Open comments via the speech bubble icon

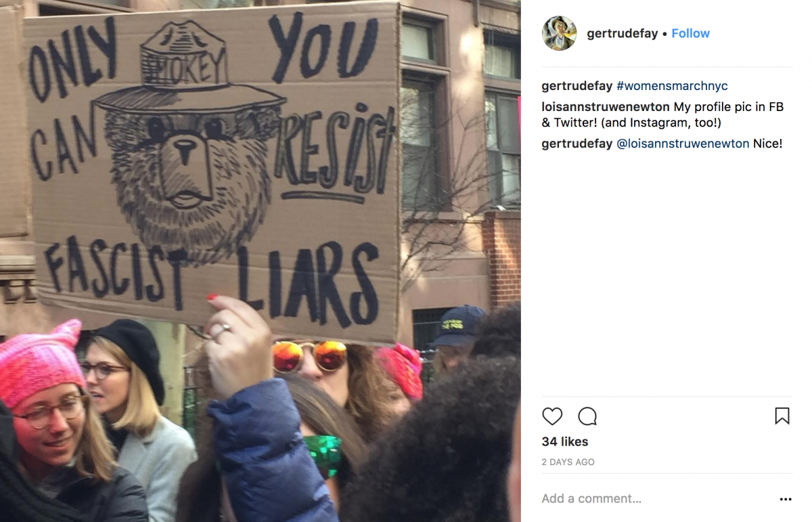tap(587, 416)
